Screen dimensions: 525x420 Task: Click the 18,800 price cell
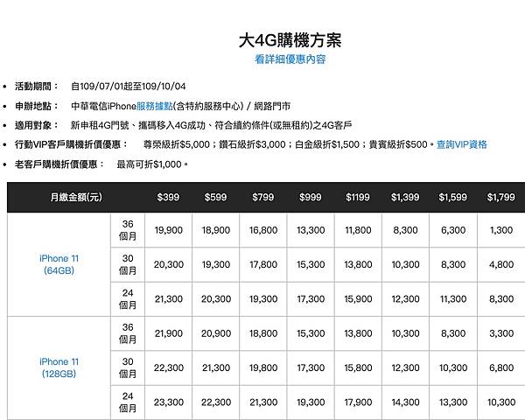click(x=263, y=333)
